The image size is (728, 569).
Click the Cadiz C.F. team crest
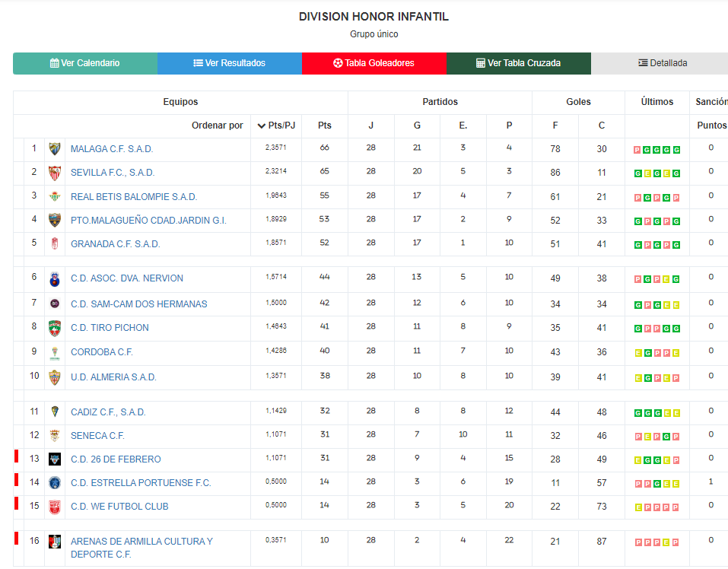(x=55, y=412)
